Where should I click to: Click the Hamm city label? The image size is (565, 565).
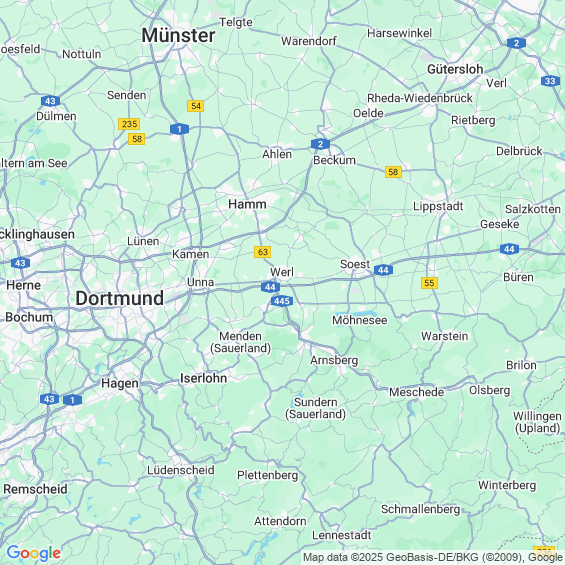[x=247, y=204]
